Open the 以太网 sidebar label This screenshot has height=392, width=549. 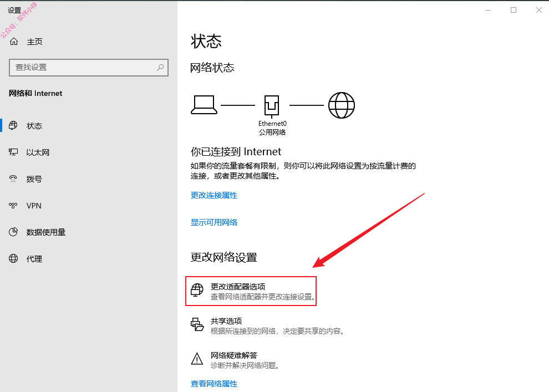[x=38, y=152]
